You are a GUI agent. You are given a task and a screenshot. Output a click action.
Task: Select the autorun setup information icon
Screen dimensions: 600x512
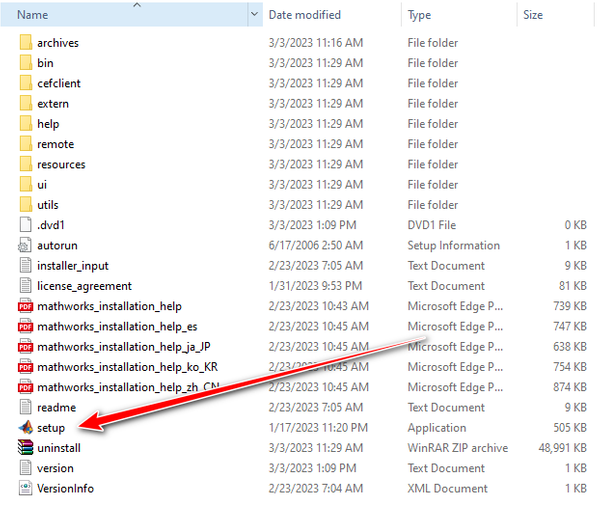click(26, 245)
